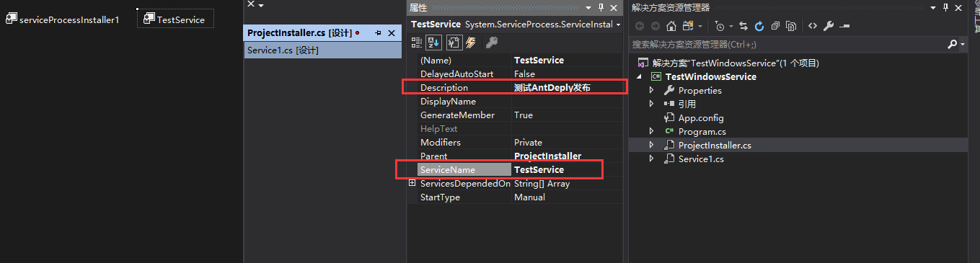The image size is (980, 263).
Task: Navigate back in Solution Explorer
Action: tap(640, 26)
